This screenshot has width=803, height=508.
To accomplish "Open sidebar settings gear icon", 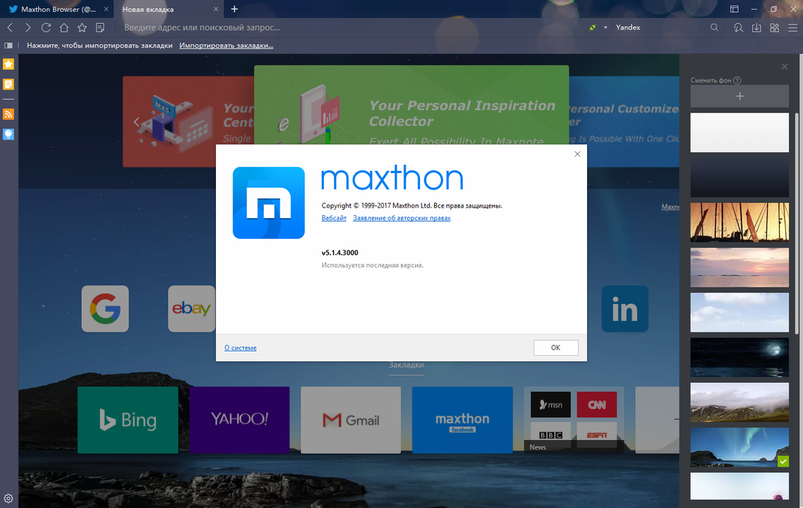I will point(8,498).
